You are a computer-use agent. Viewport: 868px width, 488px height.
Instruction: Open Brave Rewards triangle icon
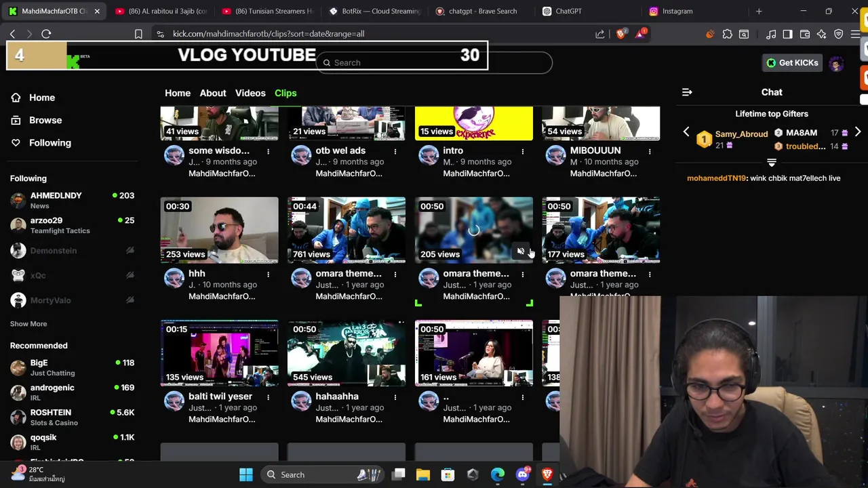click(x=640, y=34)
